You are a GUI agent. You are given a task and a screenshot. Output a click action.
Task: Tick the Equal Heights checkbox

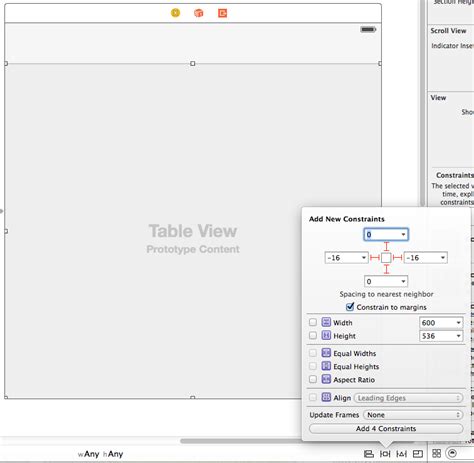click(x=313, y=366)
